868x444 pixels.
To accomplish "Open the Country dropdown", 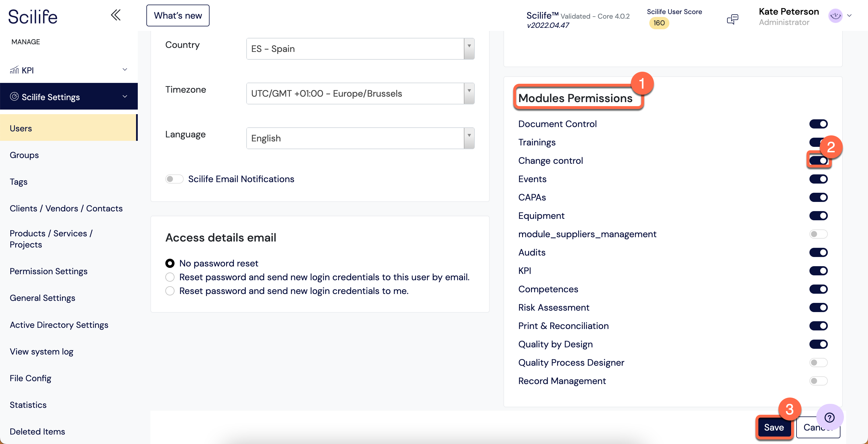I will [x=469, y=48].
